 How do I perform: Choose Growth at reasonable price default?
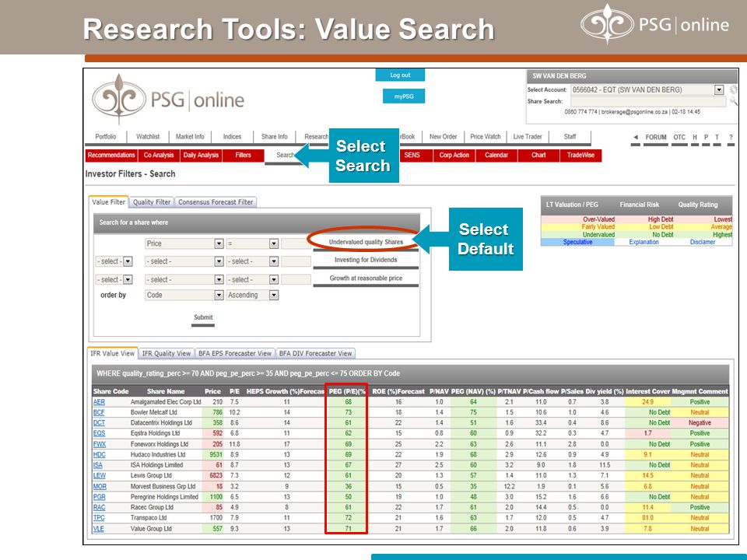(366, 278)
